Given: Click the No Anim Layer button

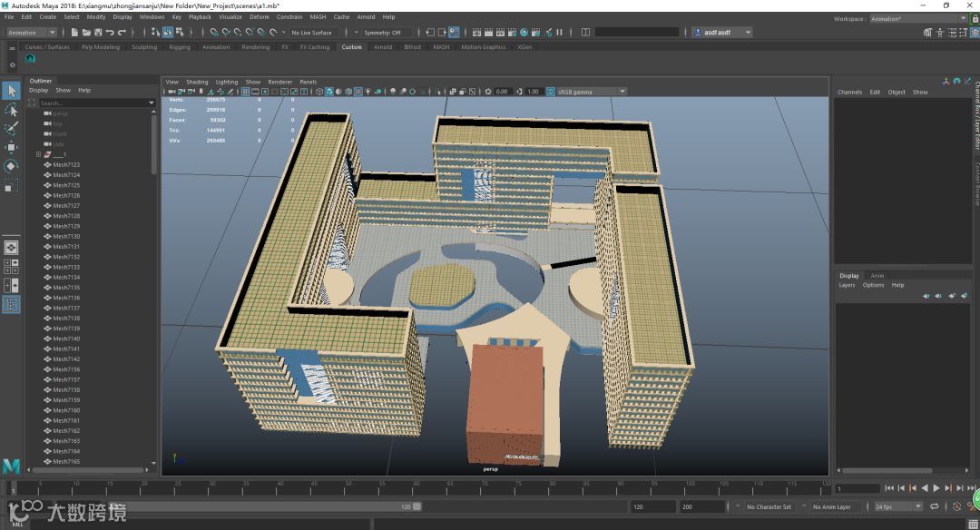Looking at the screenshot, I should coord(833,506).
